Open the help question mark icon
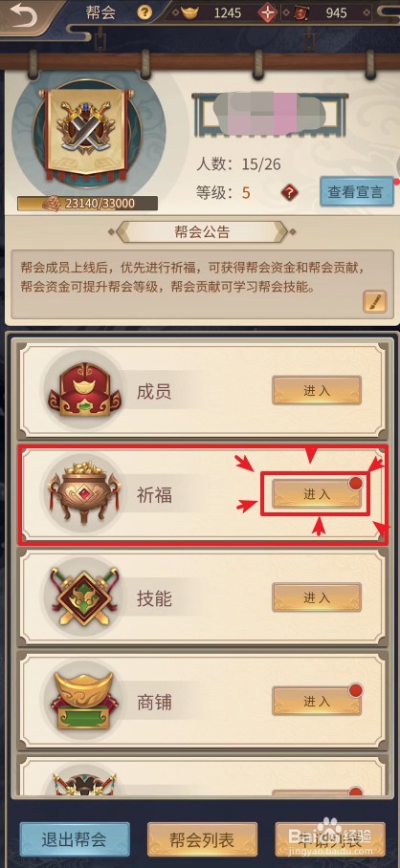400x868 pixels. tap(144, 12)
